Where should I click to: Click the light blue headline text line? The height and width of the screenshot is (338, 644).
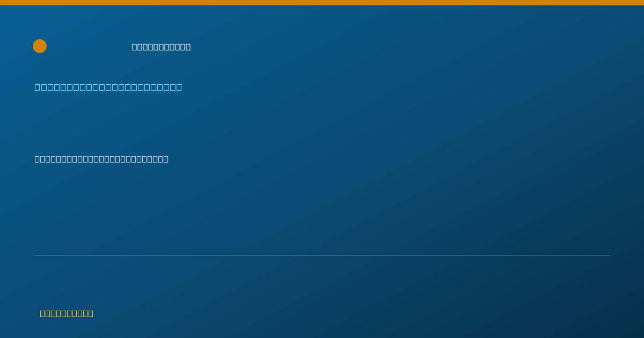(x=108, y=87)
